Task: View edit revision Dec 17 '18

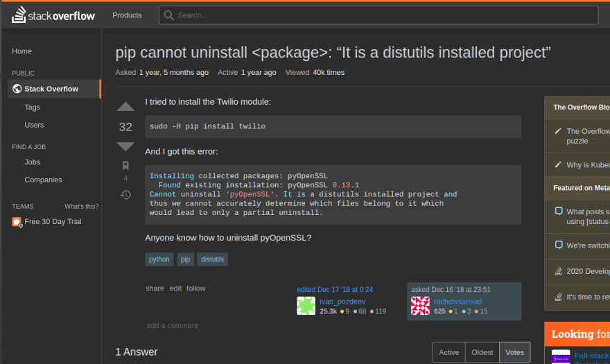Action: tap(335, 290)
